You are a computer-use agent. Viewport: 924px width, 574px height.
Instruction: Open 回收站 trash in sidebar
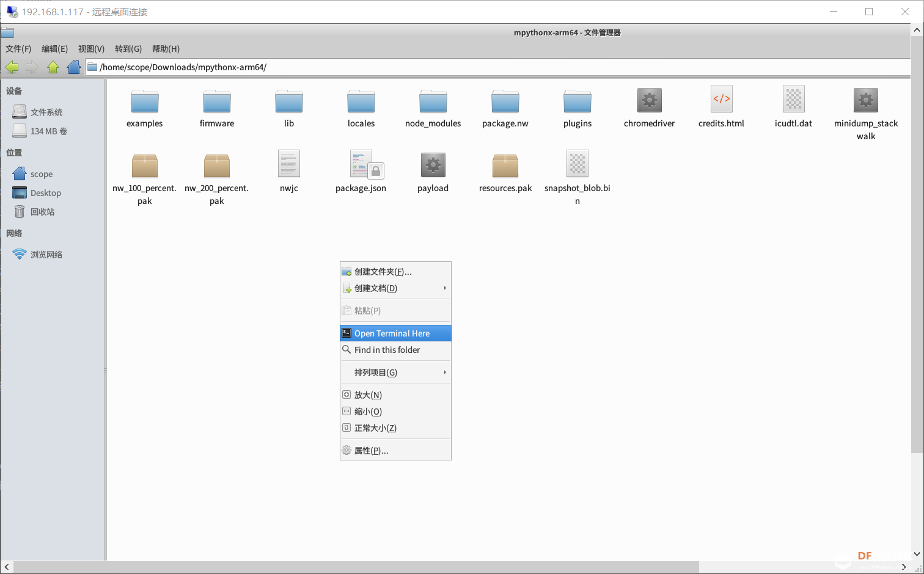[x=42, y=212]
